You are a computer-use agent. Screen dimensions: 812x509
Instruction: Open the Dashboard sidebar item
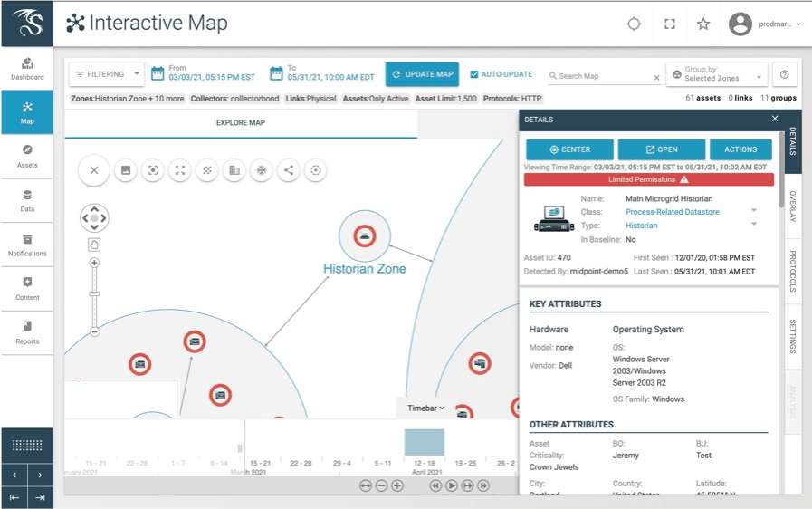[27, 69]
